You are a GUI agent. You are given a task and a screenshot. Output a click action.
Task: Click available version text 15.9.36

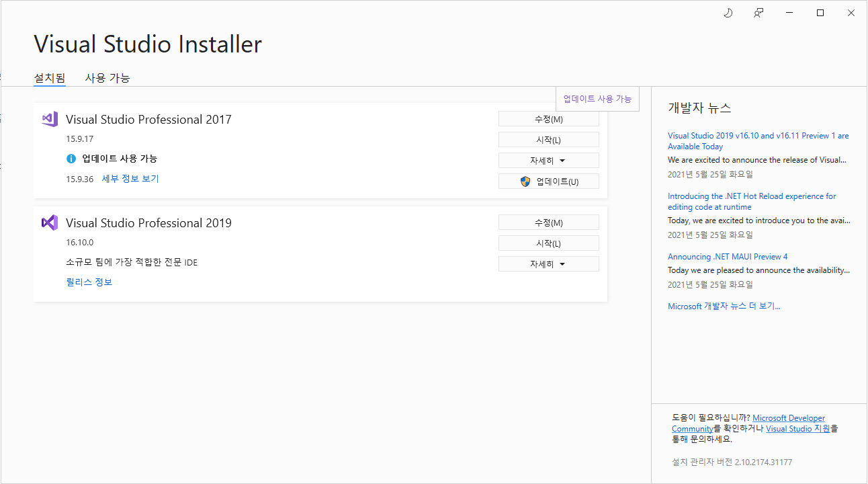coord(79,179)
